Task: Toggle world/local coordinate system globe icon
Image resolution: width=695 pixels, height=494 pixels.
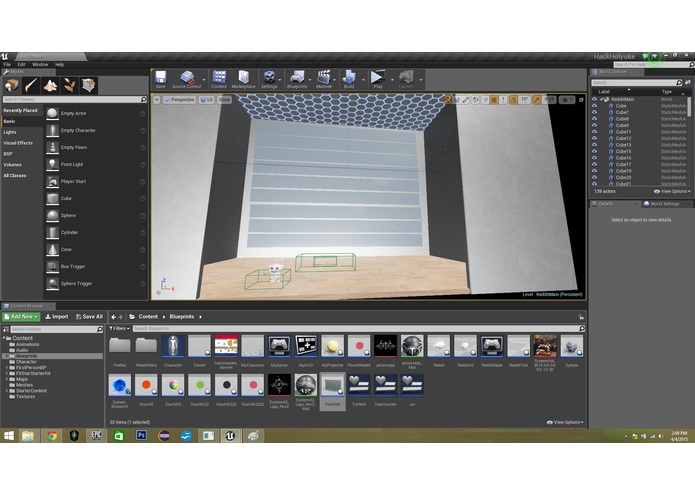Action: pos(475,100)
